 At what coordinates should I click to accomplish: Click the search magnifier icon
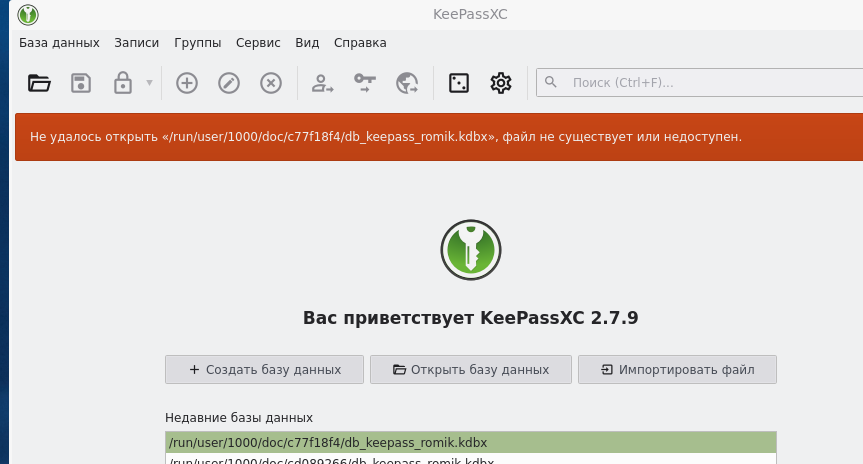(550, 83)
